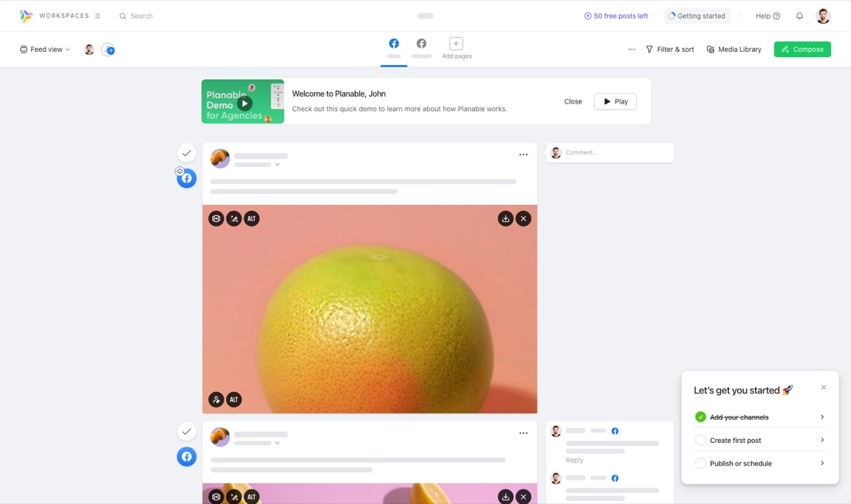Approve the first post with checkmark
851x504 pixels.
click(186, 153)
